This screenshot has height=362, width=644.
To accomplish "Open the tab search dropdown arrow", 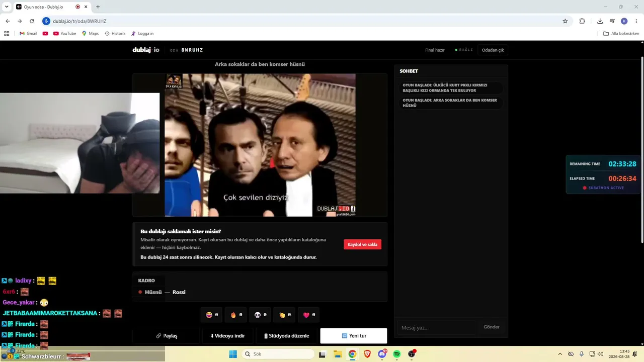I will coord(7,7).
